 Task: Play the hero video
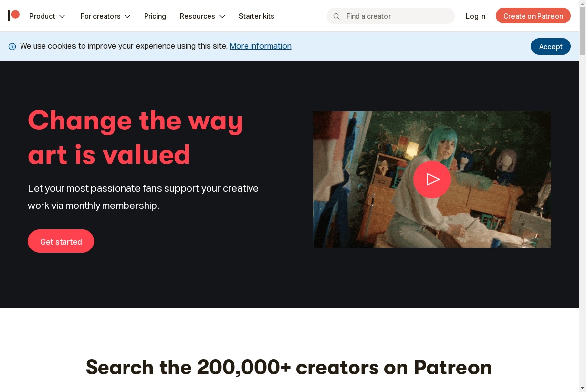[x=432, y=179]
